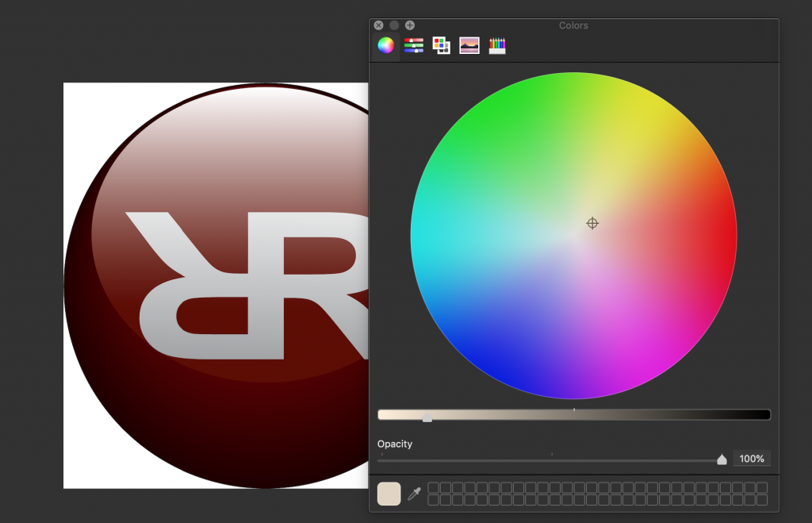The image size is (812, 523).
Task: Click the 100% opacity value field
Action: click(751, 459)
